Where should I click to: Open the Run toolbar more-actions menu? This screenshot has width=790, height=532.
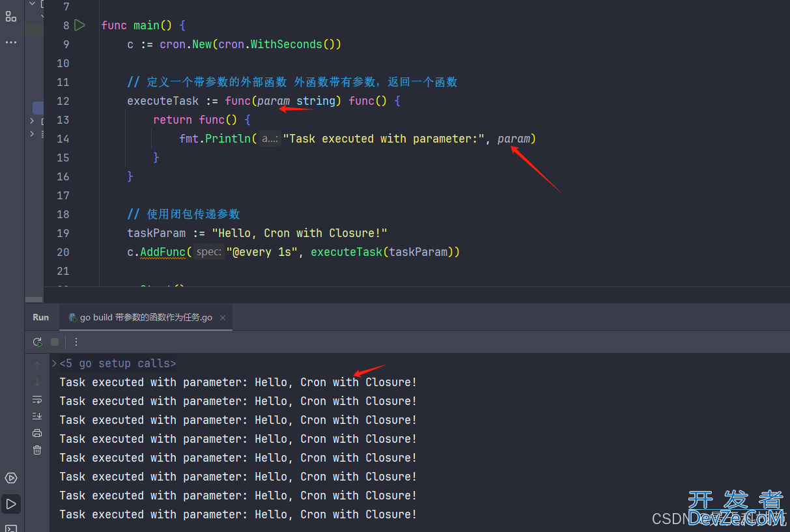tap(76, 342)
